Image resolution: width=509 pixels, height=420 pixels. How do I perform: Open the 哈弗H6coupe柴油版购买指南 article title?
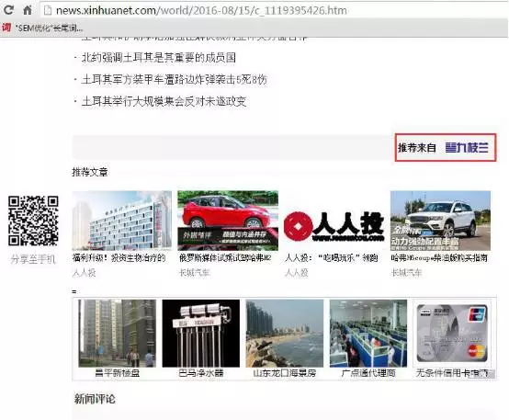[x=439, y=258]
